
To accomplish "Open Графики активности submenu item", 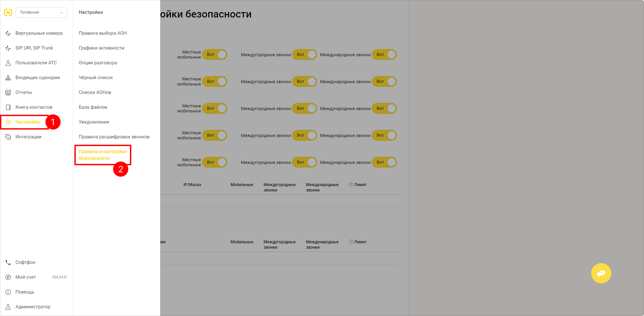I will (x=101, y=48).
